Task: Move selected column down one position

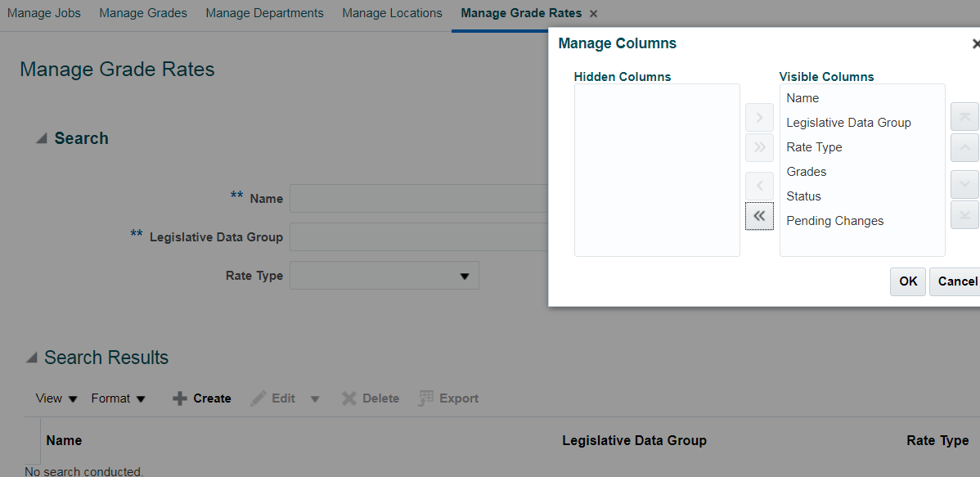Action: pos(964,185)
